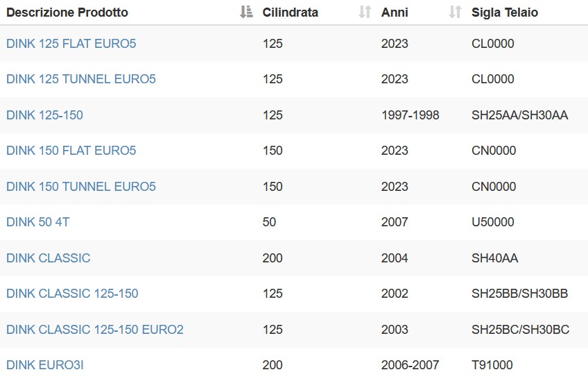
Task: Click sort arrows icon next to Anni
Action: click(x=456, y=12)
